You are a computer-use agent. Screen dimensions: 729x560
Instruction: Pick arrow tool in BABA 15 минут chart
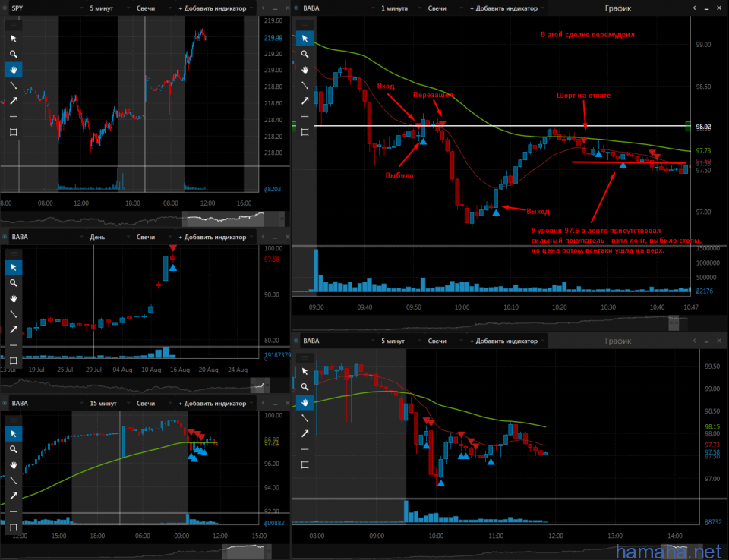(14, 496)
